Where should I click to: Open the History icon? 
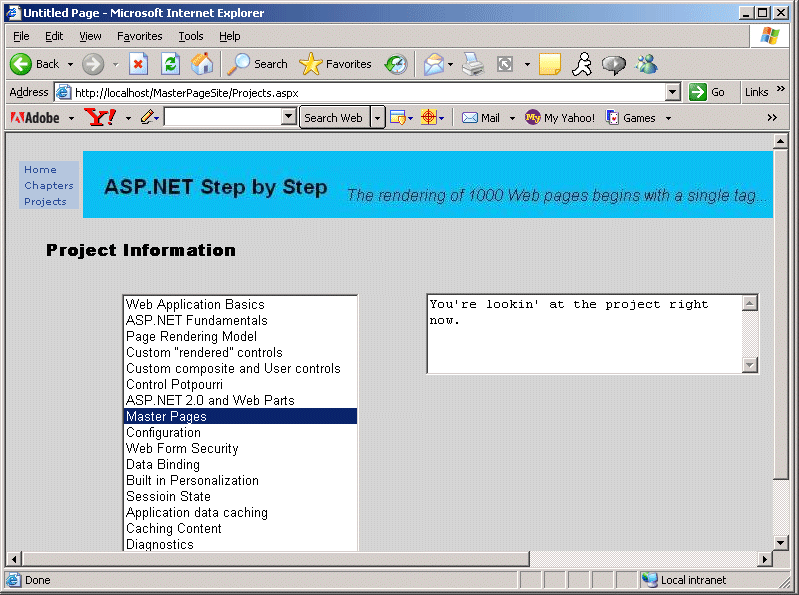[396, 64]
